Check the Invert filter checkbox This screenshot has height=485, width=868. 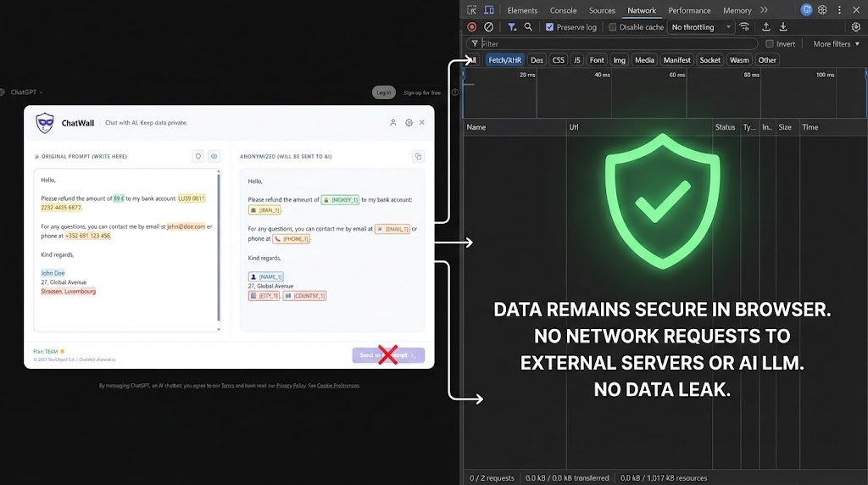point(770,44)
